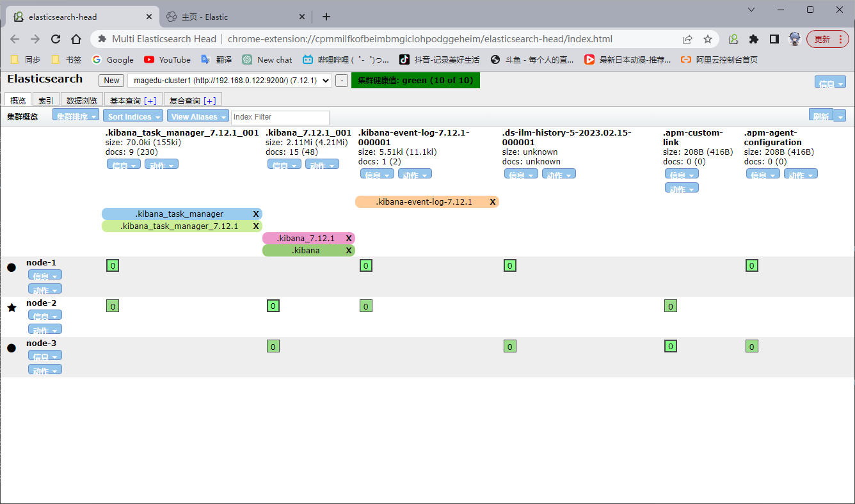Add a query tab with 基本查询 [+]
This screenshot has width=855, height=504.
coord(150,101)
